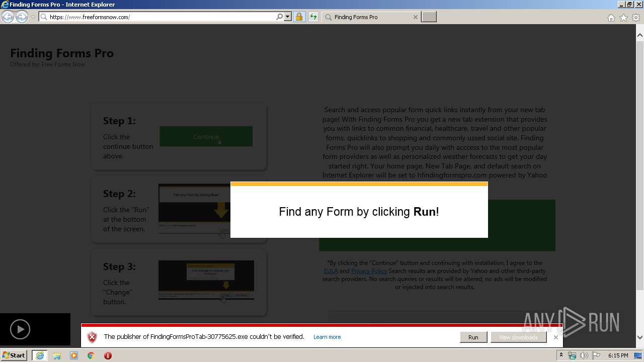Screen dimensions: 644x362
Task: Switch to the Finding Forms Pro tab
Action: coord(371,17)
